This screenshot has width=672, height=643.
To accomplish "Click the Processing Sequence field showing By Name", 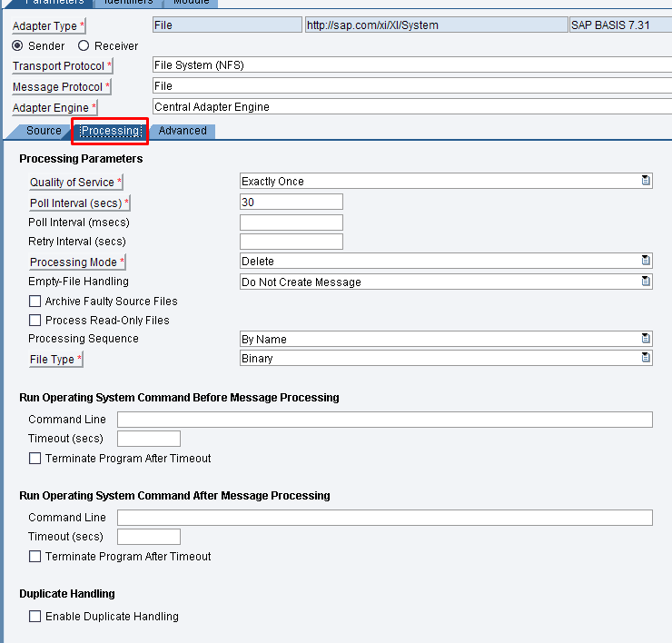I will (x=446, y=339).
